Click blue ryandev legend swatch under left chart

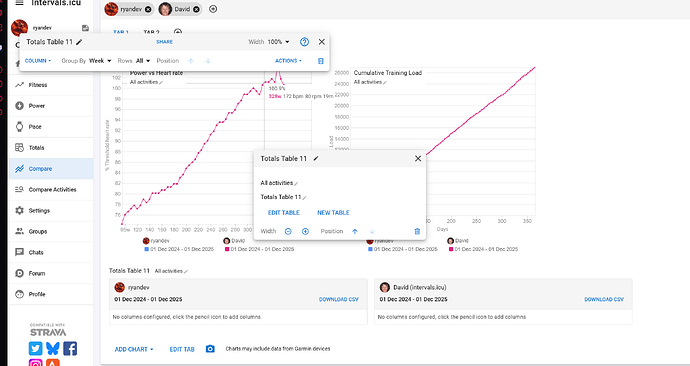pos(147,249)
